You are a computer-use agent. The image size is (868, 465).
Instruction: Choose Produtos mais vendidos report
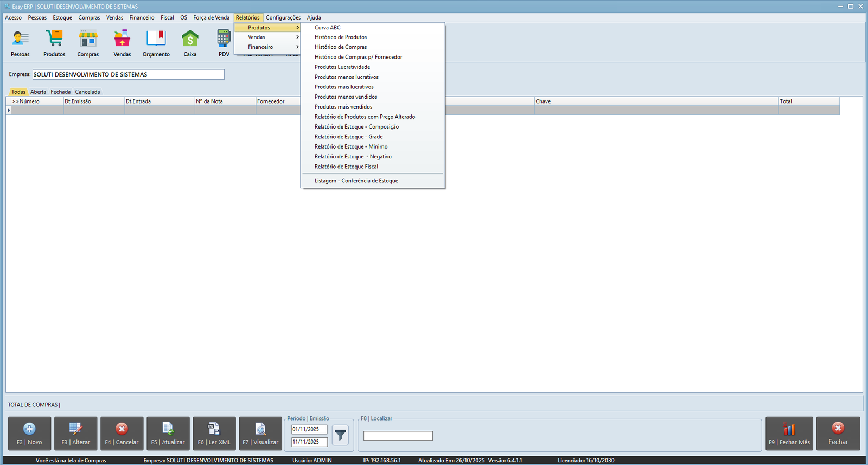pos(343,107)
